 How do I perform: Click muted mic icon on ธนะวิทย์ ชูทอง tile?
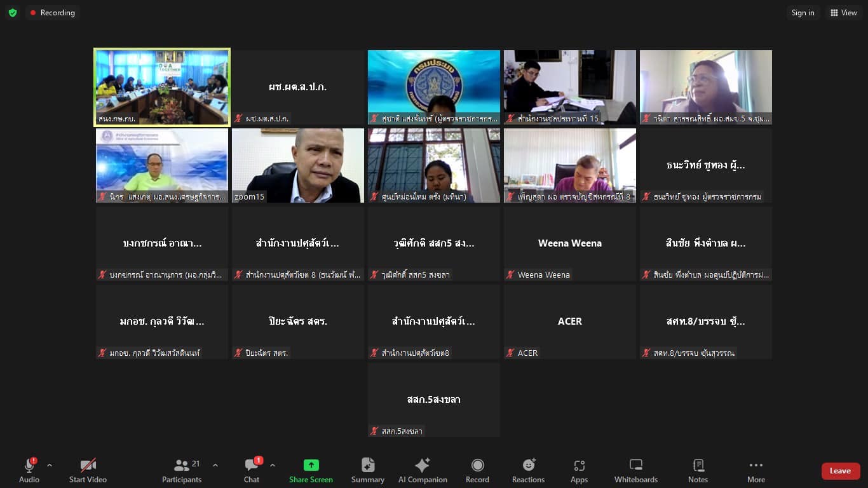click(646, 197)
